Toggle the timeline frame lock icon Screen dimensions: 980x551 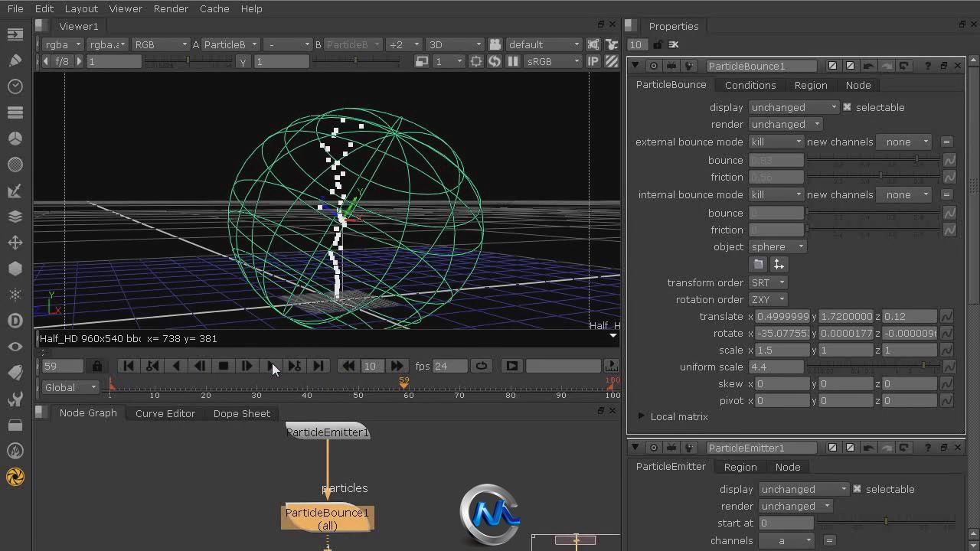pyautogui.click(x=96, y=366)
